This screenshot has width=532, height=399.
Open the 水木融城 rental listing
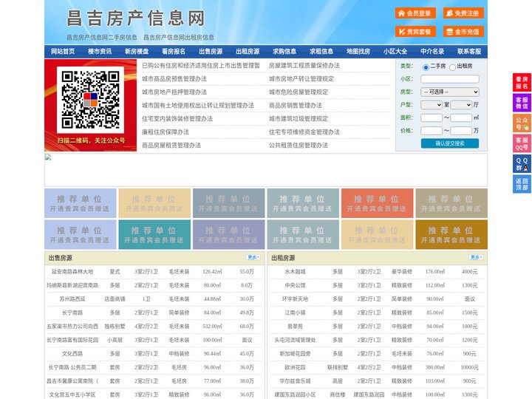point(295,272)
